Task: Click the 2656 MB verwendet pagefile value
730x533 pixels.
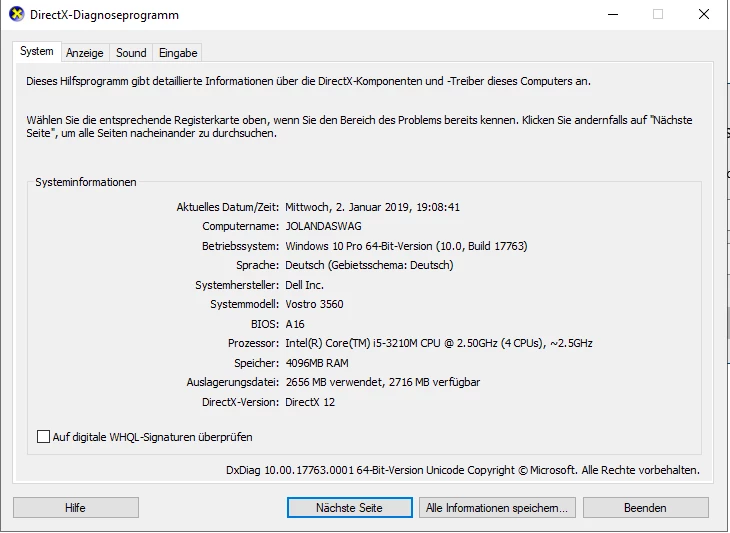Action: 383,382
